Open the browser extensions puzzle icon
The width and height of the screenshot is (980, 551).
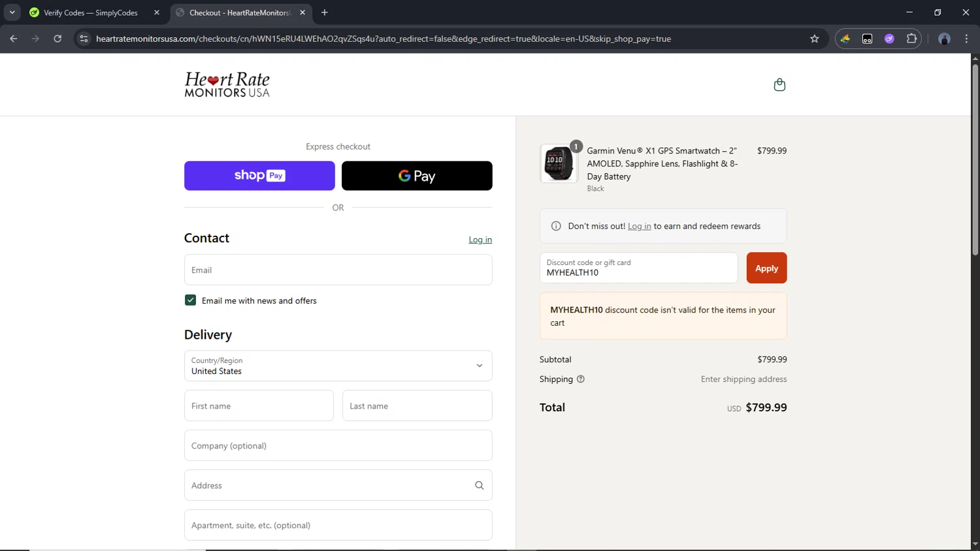pos(911,39)
